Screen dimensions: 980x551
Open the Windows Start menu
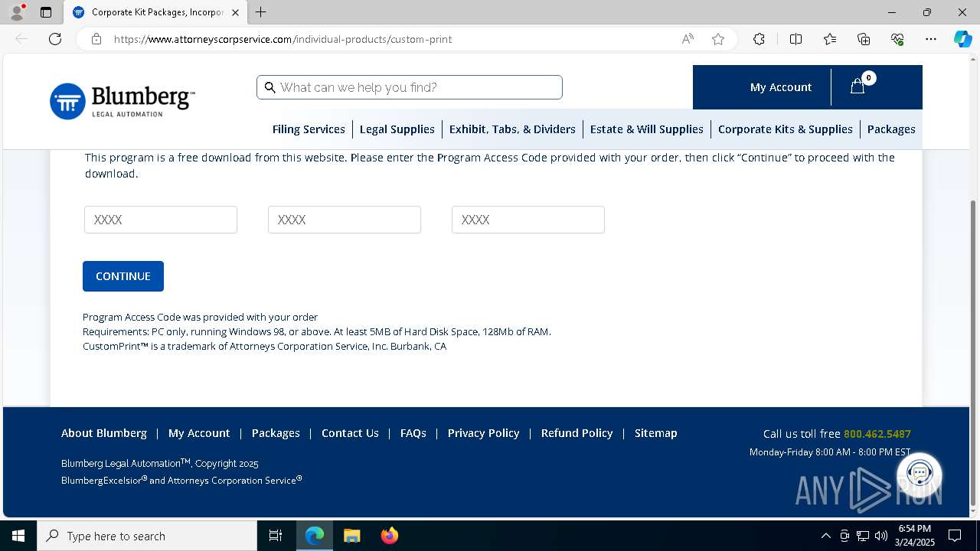[x=18, y=536]
